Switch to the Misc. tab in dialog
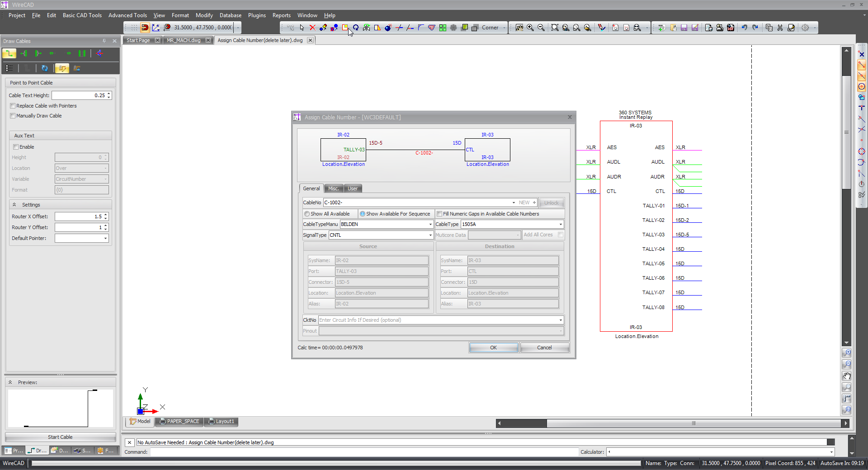Viewport: 868px width, 470px height. coord(334,188)
